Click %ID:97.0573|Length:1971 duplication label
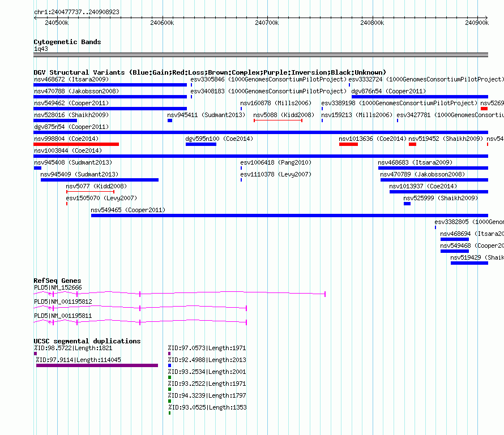The image size is (504, 435). pos(207,348)
